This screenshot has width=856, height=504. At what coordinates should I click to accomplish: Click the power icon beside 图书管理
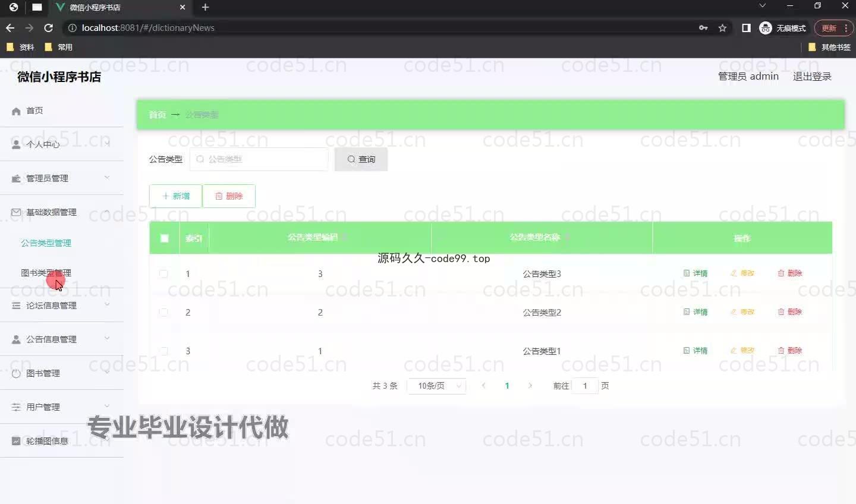click(x=16, y=373)
